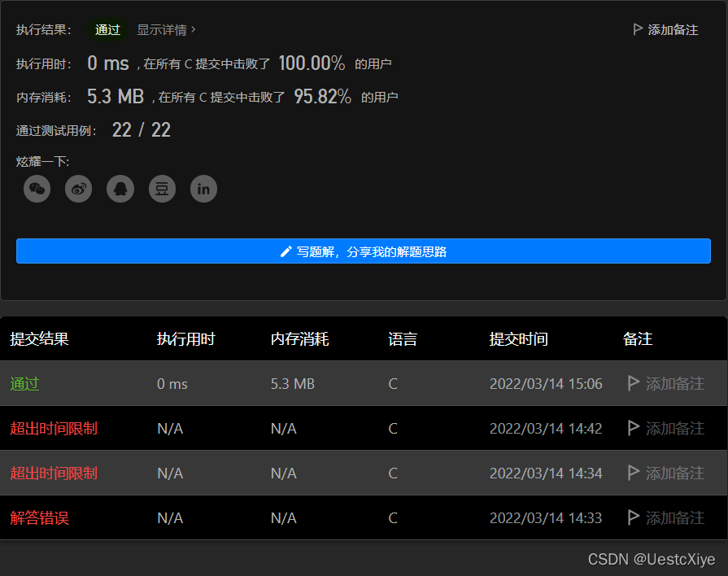Click the 2022/03/14 14:34 timestamp
Viewport: 728px width, 576px height.
(546, 473)
